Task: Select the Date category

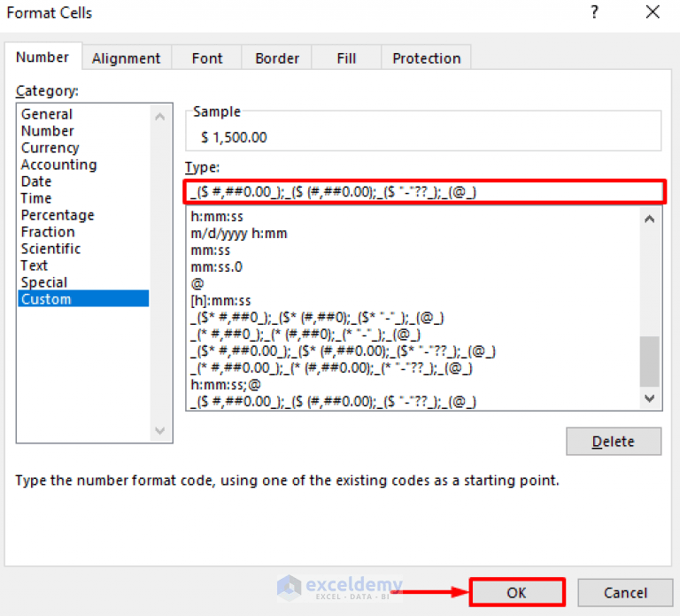Action: (83, 181)
